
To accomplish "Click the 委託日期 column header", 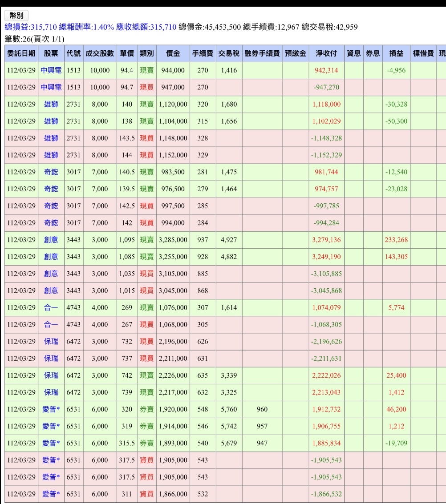I will (x=21, y=53).
